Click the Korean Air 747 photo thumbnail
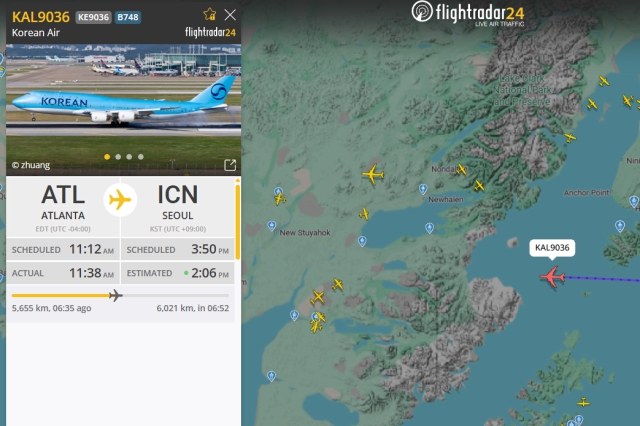Image resolution: width=640 pixels, height=426 pixels. (123, 109)
